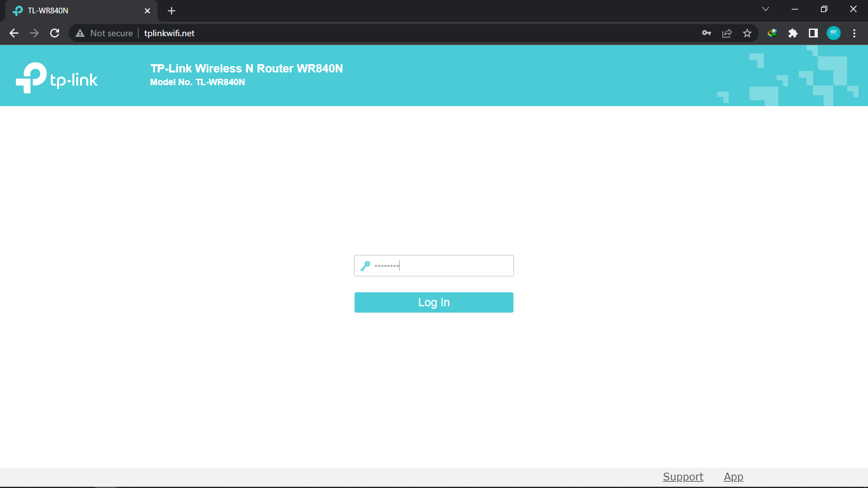Screen dimensions: 868x488
Task: Open the Chrome profile avatar
Action: [834, 33]
